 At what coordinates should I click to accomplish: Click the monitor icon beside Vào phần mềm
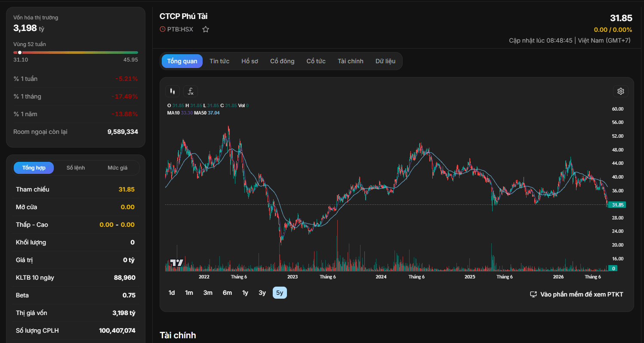[x=533, y=294]
